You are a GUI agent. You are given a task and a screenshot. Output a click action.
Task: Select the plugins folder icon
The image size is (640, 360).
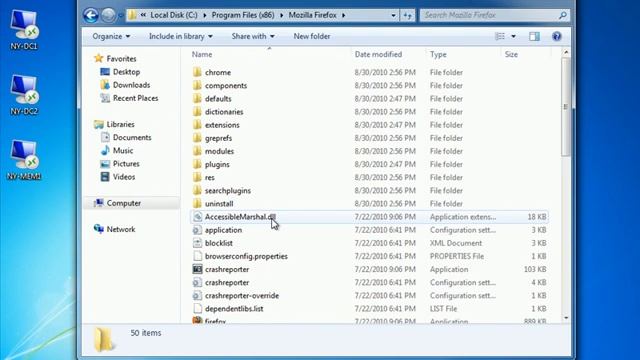(x=198, y=164)
